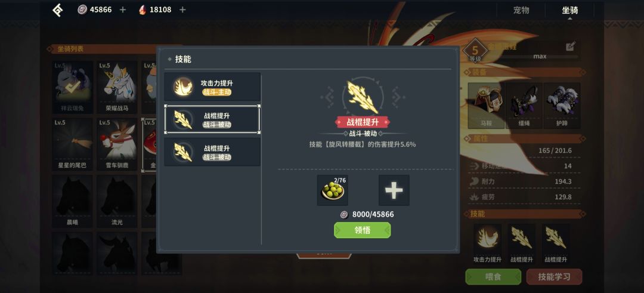Select the third 战棍提升 passive skill entry
Viewport: 644px width, 293px height.
point(212,152)
